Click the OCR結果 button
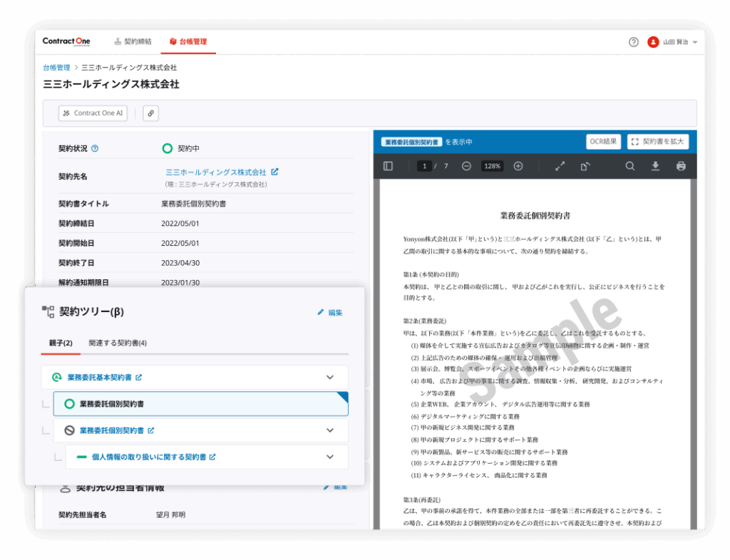 click(603, 141)
